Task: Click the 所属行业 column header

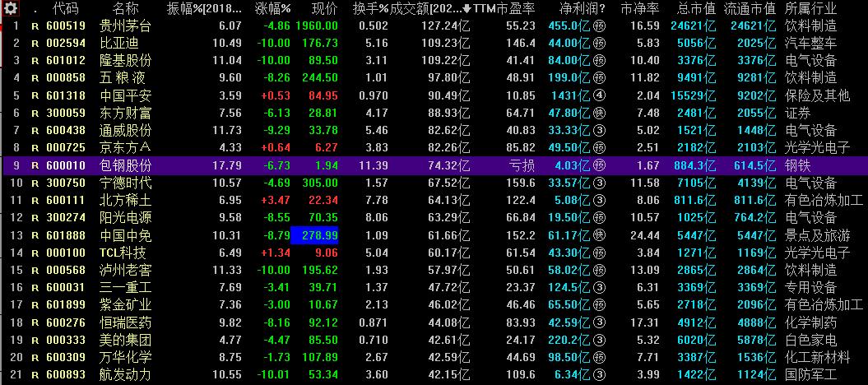Action: point(811,8)
